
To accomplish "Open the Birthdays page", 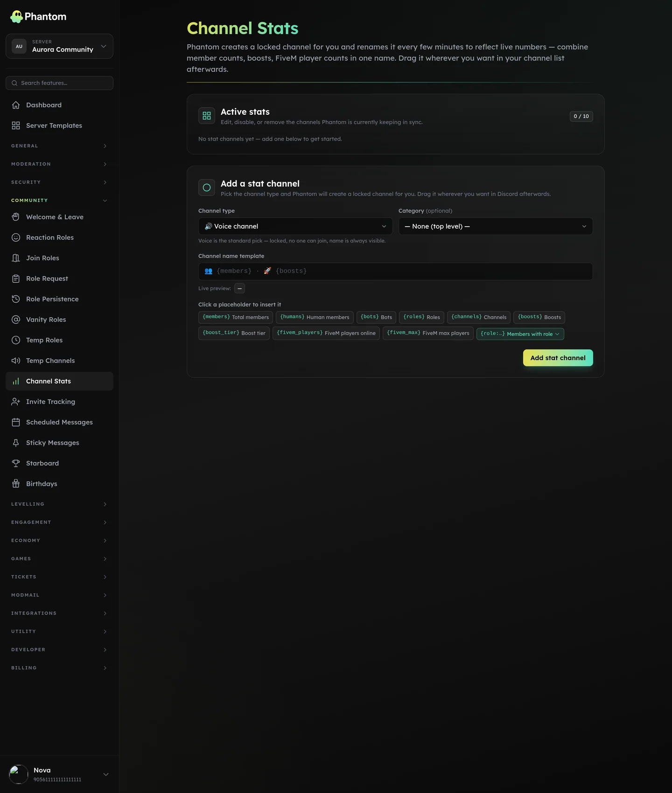I will (59, 484).
